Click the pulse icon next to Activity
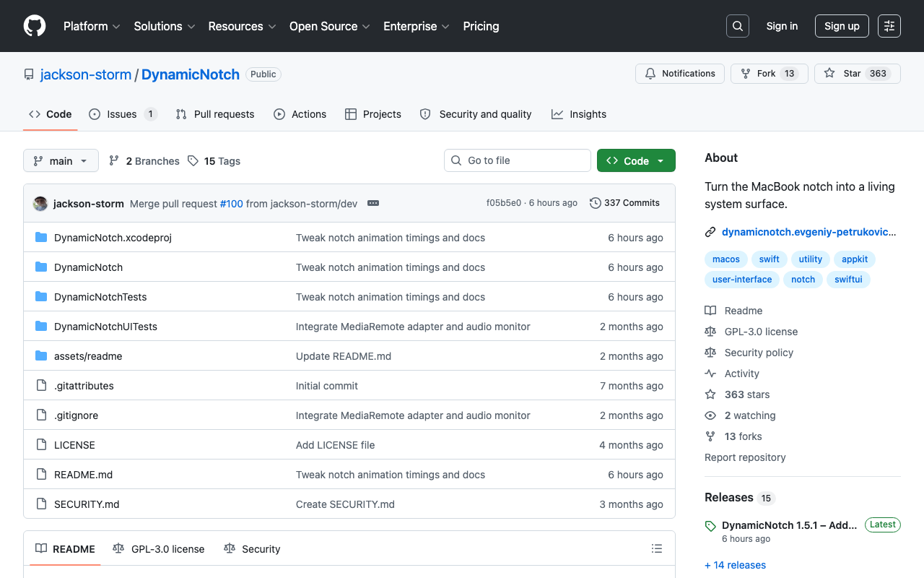The width and height of the screenshot is (924, 578). [710, 374]
